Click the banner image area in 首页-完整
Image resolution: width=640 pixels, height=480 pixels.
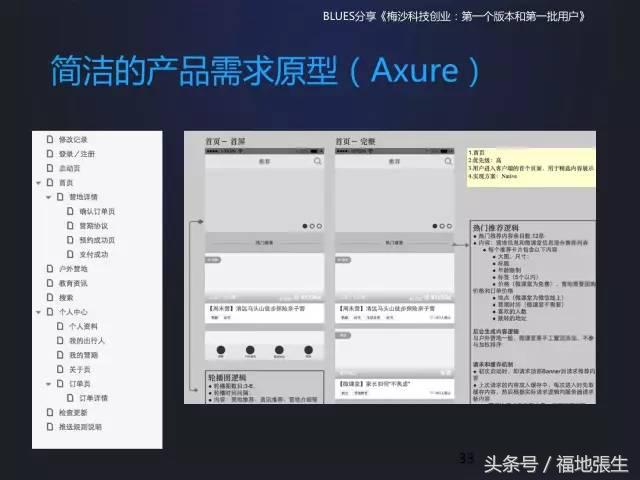pos(395,200)
